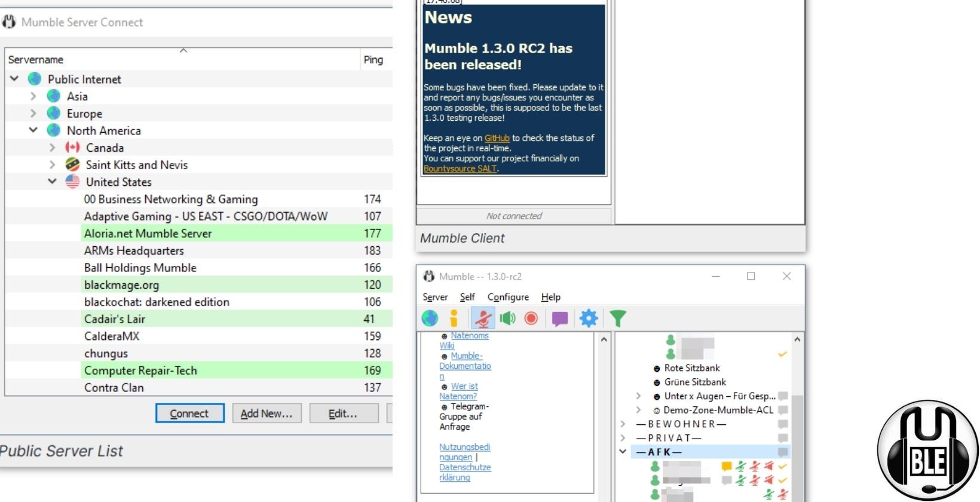The width and height of the screenshot is (980, 502).
Task: Toggle the deafen-self speaker icon
Action: pos(508,319)
